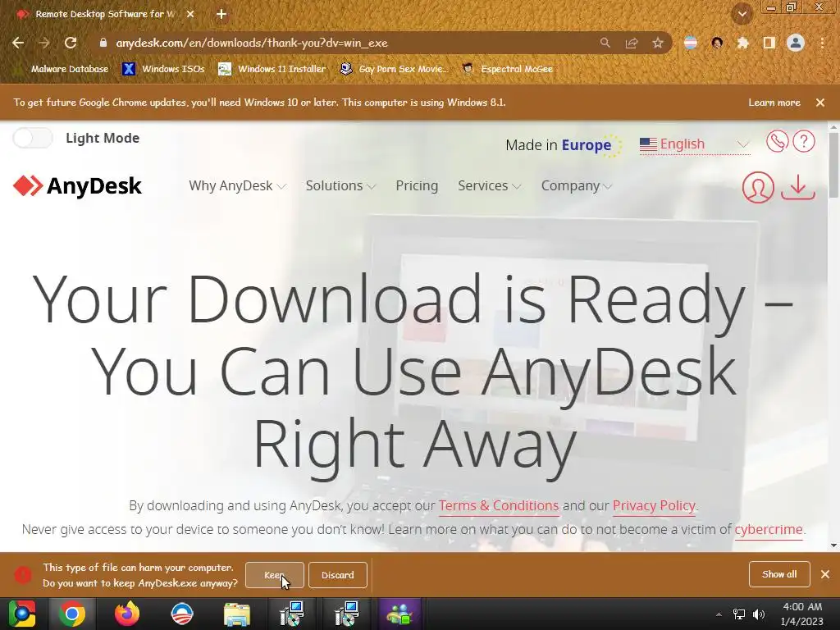Bookmark this page with the star icon
The height and width of the screenshot is (630, 840).
[x=658, y=43]
